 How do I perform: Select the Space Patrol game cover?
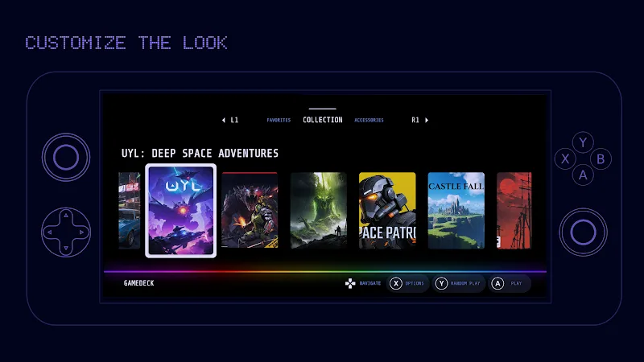click(387, 210)
